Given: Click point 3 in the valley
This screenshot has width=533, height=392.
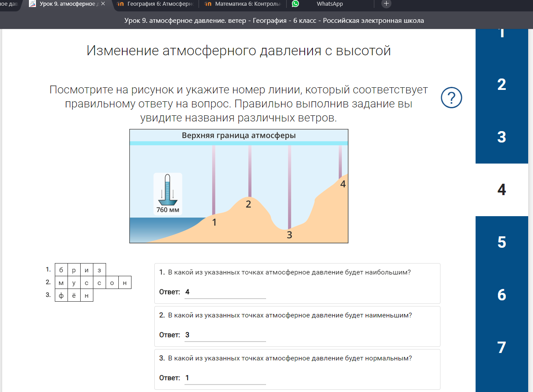Looking at the screenshot, I should [x=289, y=235].
